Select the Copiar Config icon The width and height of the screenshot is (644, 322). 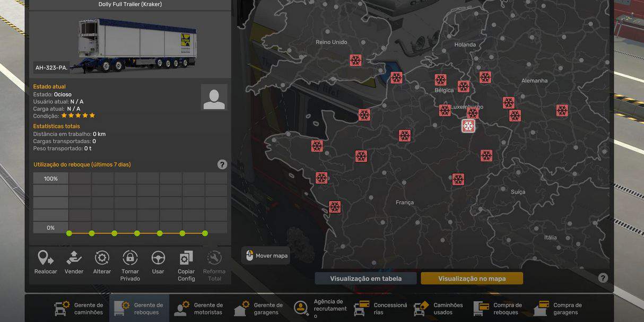[x=186, y=258]
